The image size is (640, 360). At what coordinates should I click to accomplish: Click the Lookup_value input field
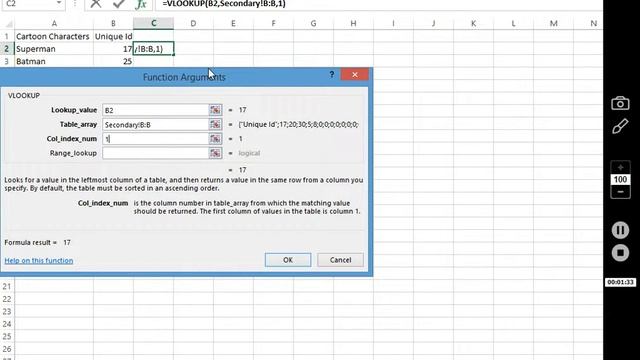pos(156,110)
